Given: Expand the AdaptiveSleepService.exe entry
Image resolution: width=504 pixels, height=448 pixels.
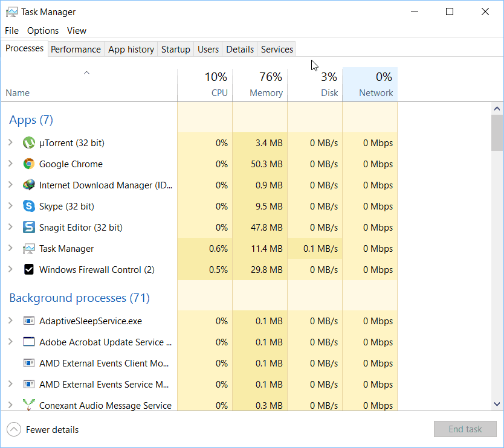Looking at the screenshot, I should point(10,321).
